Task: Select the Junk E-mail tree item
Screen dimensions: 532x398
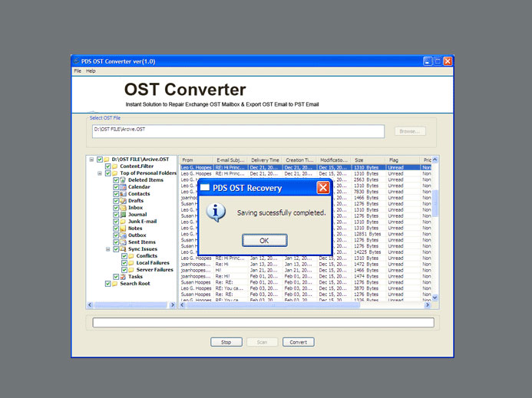Action: click(143, 222)
